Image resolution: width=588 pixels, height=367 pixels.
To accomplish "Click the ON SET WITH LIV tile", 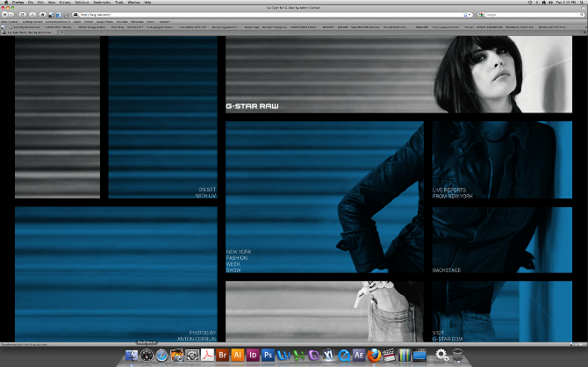I will [162, 117].
